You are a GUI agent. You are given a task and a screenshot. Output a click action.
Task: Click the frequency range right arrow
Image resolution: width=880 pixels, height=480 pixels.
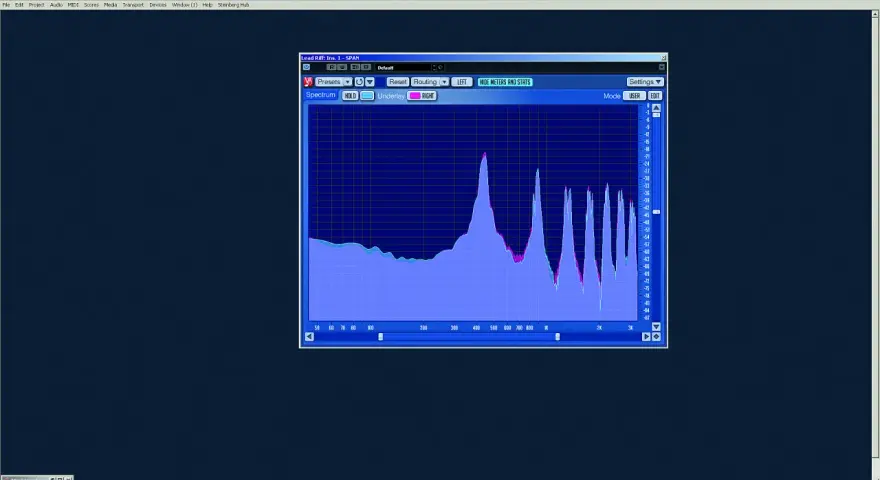point(646,337)
